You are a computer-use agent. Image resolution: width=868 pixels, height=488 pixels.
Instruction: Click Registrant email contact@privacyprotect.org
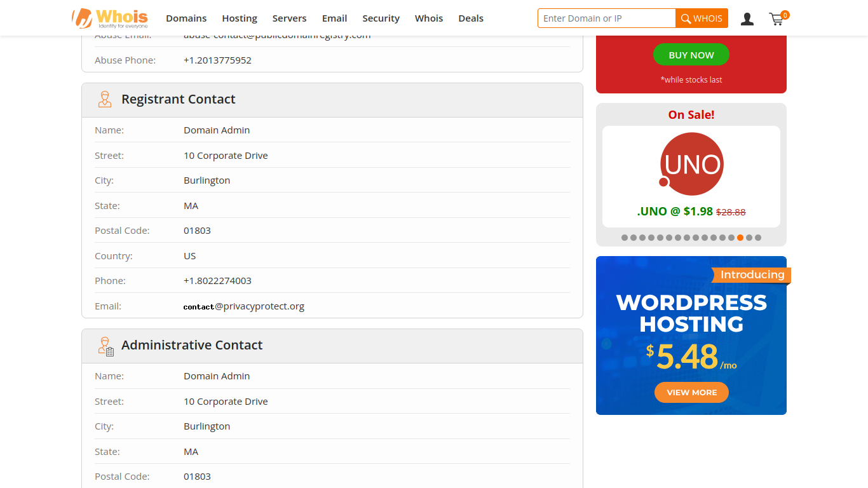(x=244, y=306)
